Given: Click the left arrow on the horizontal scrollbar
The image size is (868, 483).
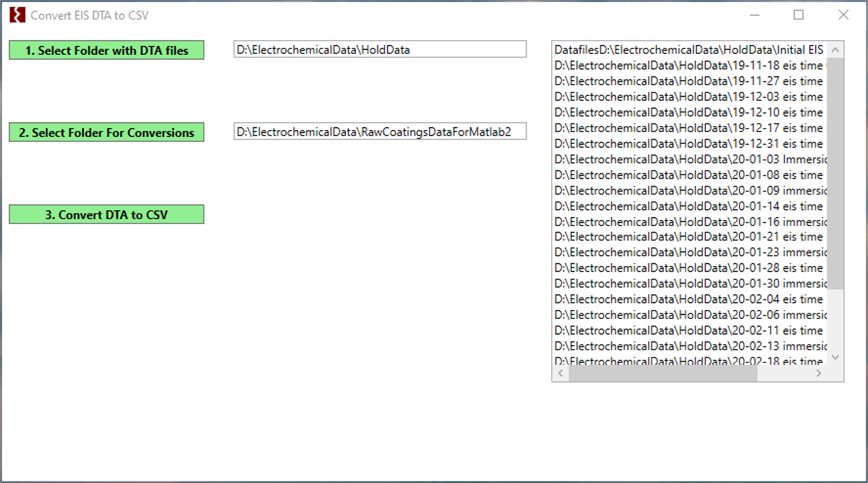Looking at the screenshot, I should [x=560, y=373].
